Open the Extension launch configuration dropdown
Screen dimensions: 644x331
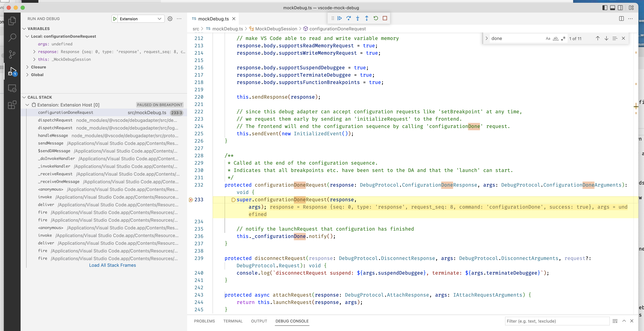159,19
